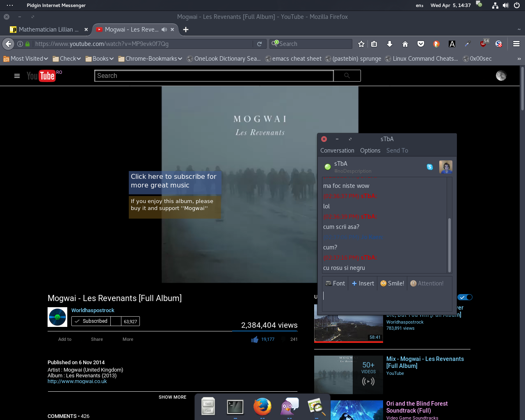This screenshot has width=525, height=420.
Task: Send Attention! to sTbA
Action: pyautogui.click(x=427, y=283)
